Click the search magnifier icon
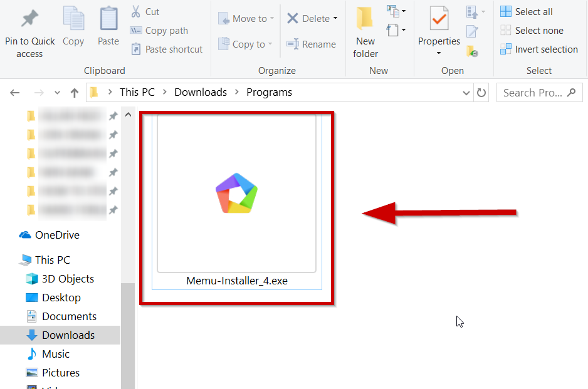The width and height of the screenshot is (588, 389). click(572, 92)
